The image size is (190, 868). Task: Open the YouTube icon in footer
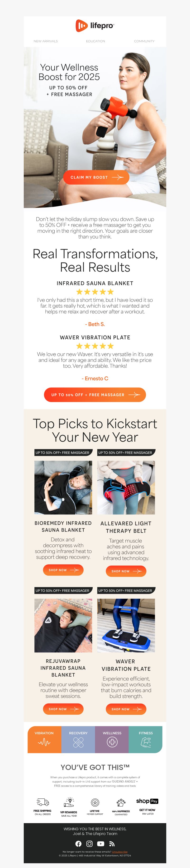(x=100, y=843)
